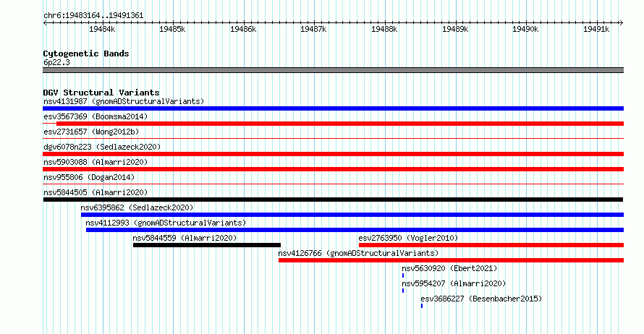Screen dimensions: 644x334
Task: Click the 6p22.3 band label
Action: click(56, 62)
